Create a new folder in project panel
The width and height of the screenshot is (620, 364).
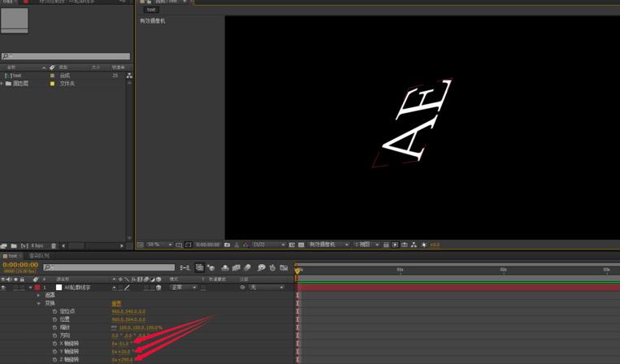14,246
